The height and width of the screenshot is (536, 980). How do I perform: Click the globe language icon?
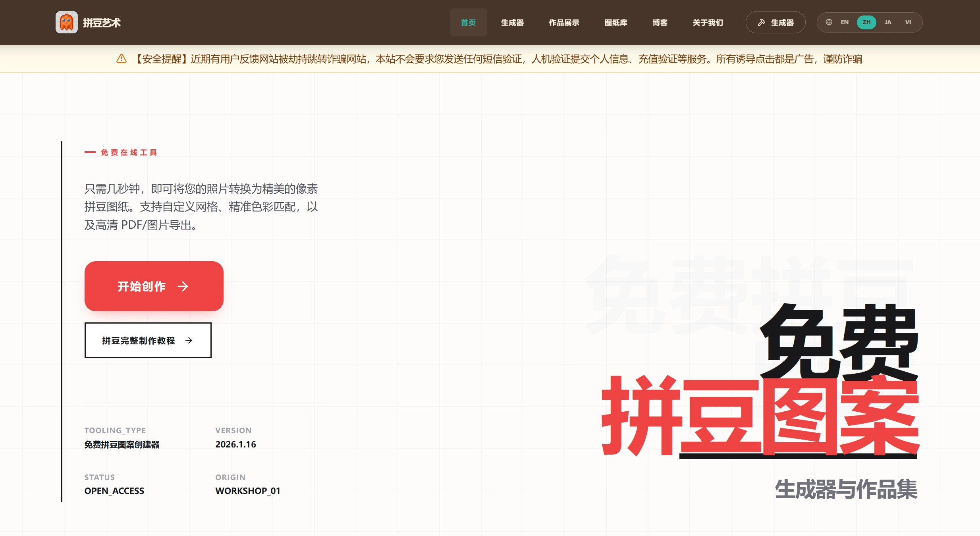(x=829, y=22)
